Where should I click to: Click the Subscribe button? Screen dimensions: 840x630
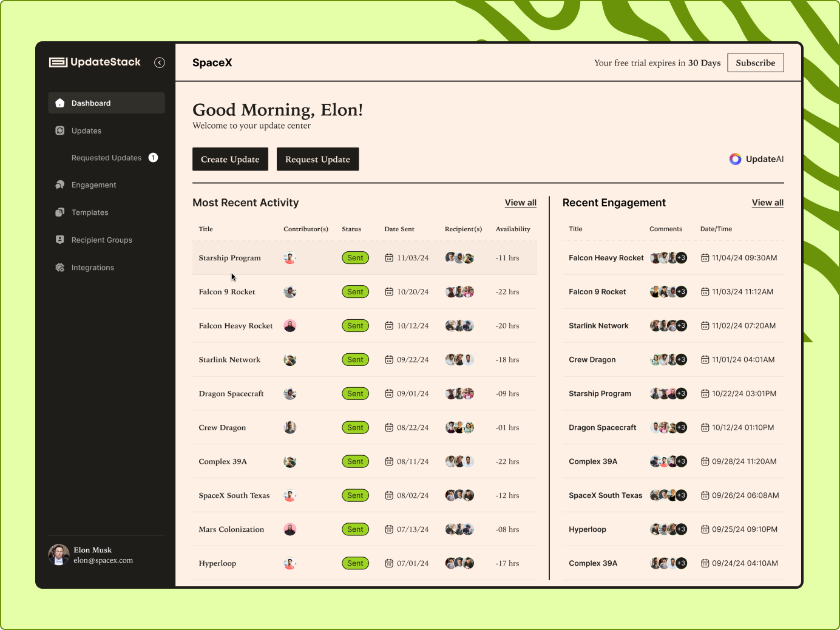755,63
